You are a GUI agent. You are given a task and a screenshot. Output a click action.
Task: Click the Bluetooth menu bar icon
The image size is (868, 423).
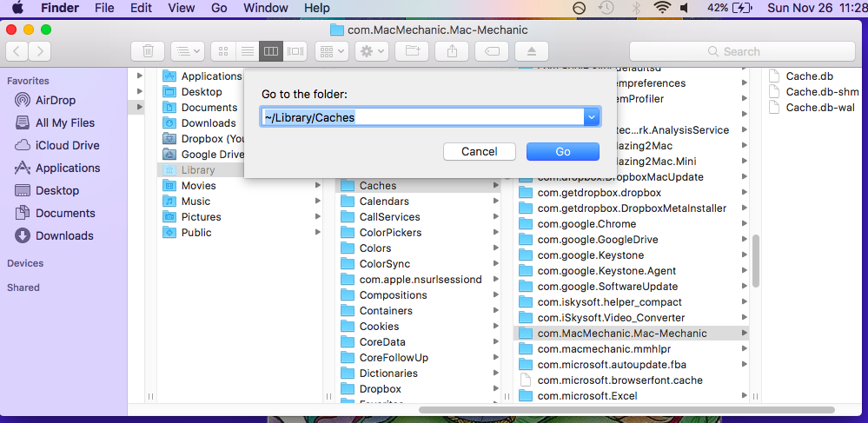click(x=636, y=8)
